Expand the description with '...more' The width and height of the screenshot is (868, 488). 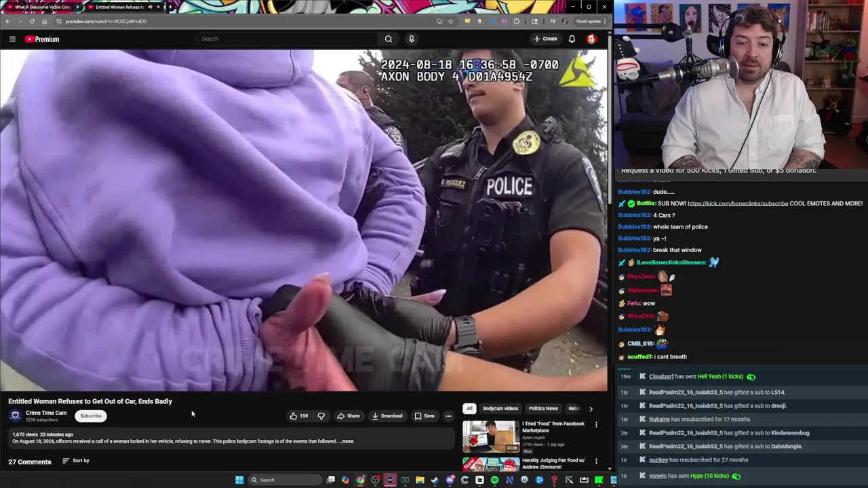pyautogui.click(x=346, y=441)
